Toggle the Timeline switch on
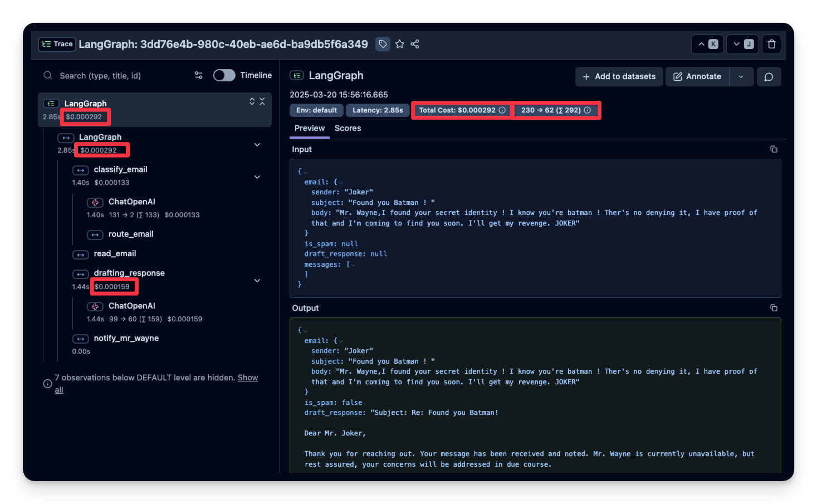Viewport: 817px width, 504px height. coord(224,75)
